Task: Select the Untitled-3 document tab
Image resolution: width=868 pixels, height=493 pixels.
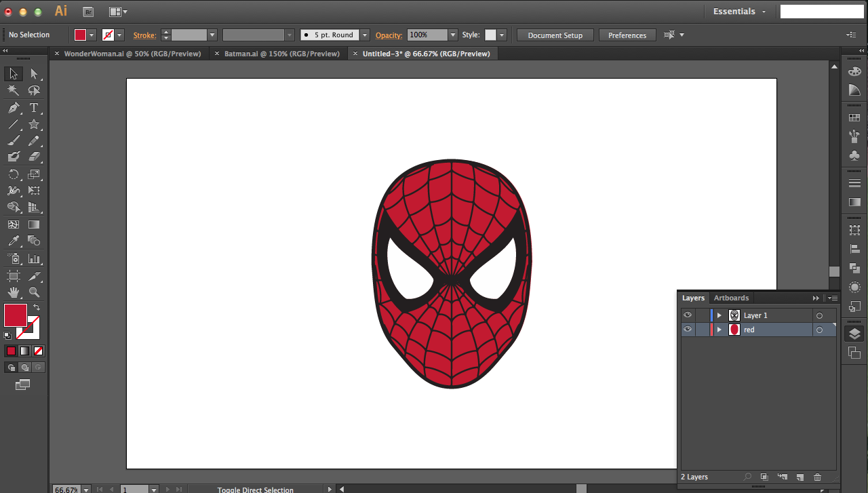Action: coord(426,54)
